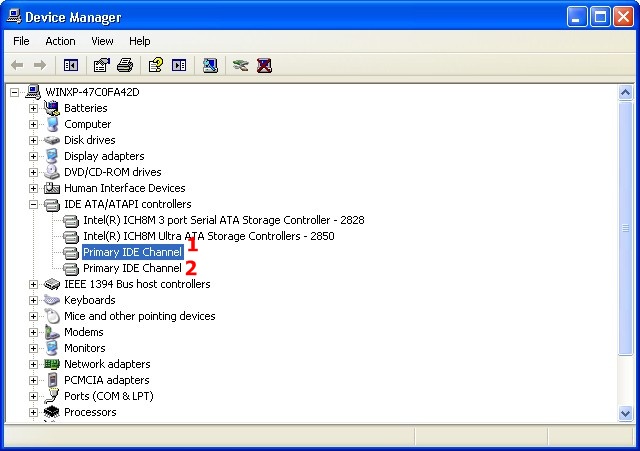This screenshot has width=640, height=451.
Task: Expand the Computer node
Action: (x=33, y=124)
